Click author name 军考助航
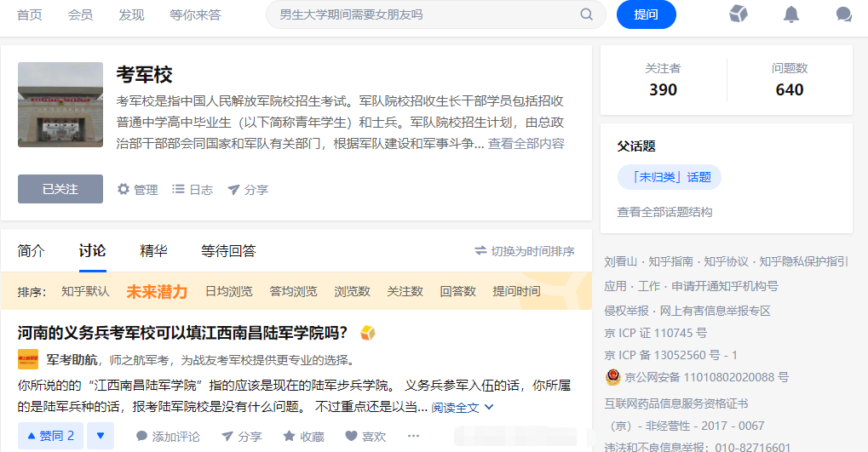868x452 pixels. coord(72,360)
